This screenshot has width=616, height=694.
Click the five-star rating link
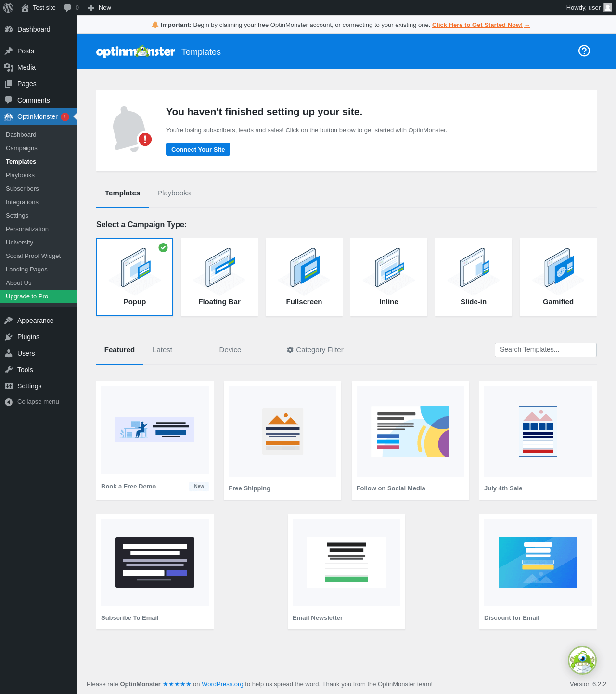[177, 684]
